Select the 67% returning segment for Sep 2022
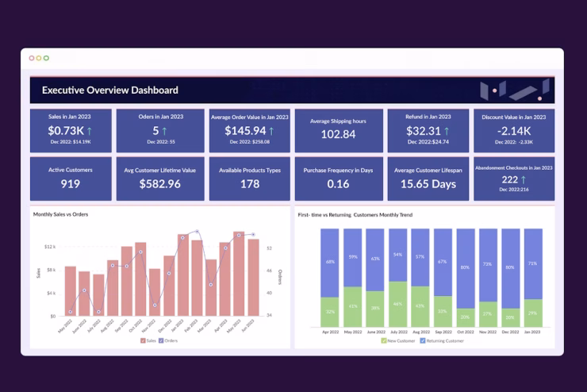Screen dimensions: 587x392 [x=443, y=263]
